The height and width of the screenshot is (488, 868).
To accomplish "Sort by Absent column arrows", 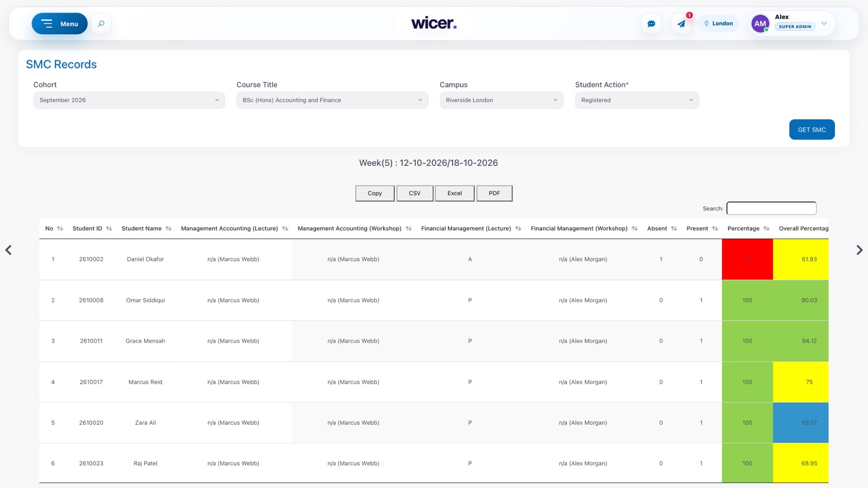I will click(674, 229).
